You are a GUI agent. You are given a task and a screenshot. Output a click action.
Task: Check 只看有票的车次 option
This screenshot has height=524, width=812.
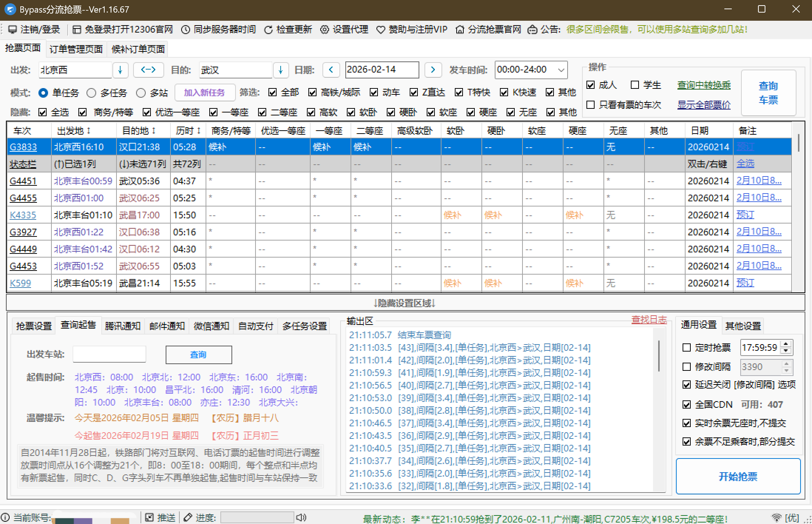590,105
